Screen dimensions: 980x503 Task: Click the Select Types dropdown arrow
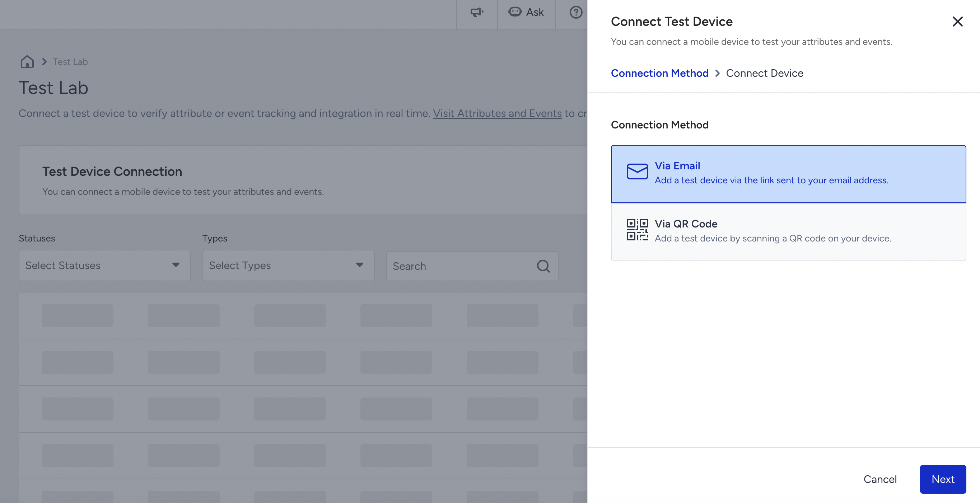(359, 265)
